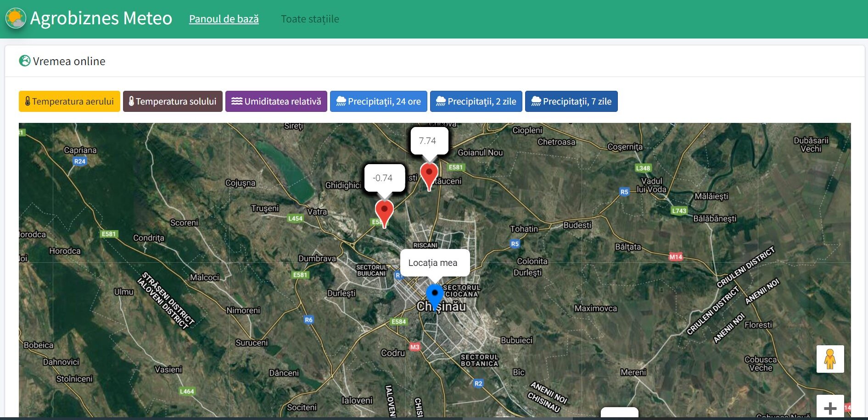Show Temperatura solului layer

pyautogui.click(x=173, y=101)
